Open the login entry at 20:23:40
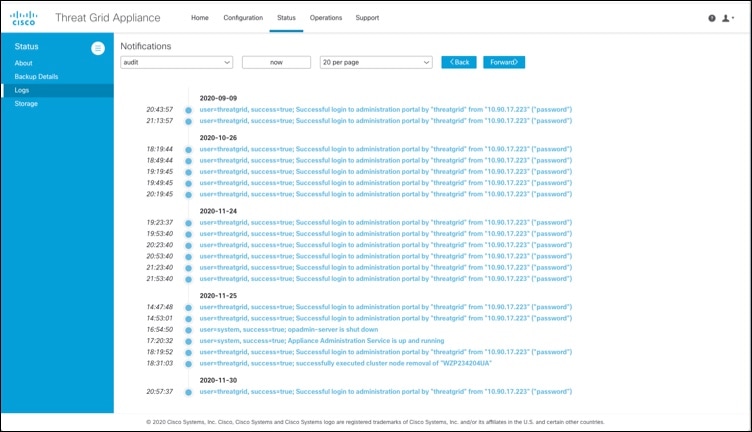The image size is (752, 432). coord(386,245)
